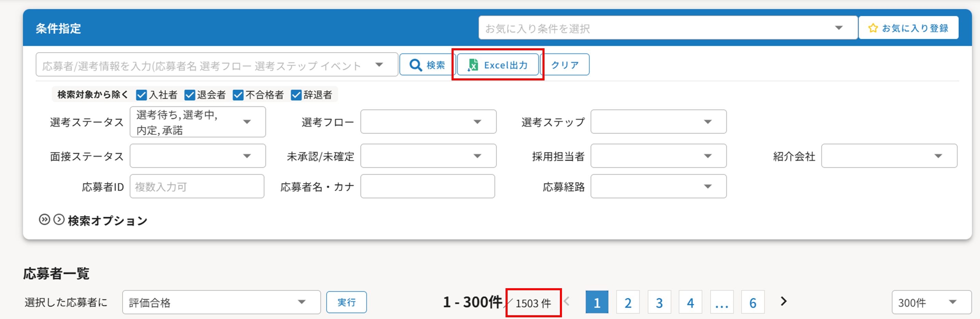Open the 採用担当者 dropdown
Viewport: 980px width, 319px height.
659,156
